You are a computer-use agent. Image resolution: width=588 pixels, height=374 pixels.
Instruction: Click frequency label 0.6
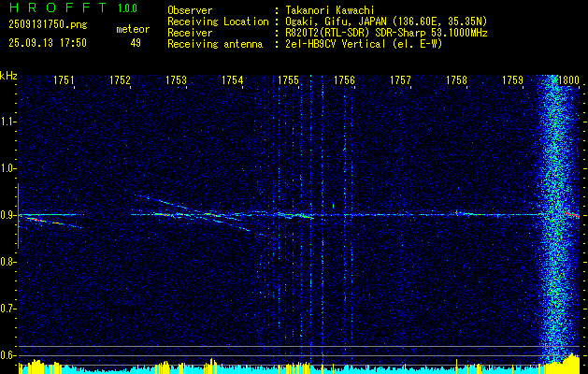click(x=7, y=355)
